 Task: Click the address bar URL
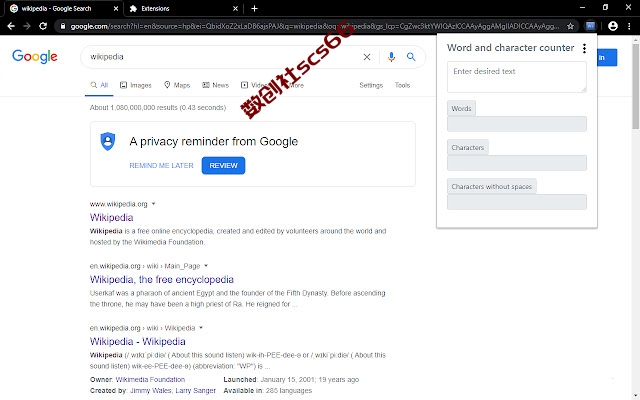(x=314, y=26)
